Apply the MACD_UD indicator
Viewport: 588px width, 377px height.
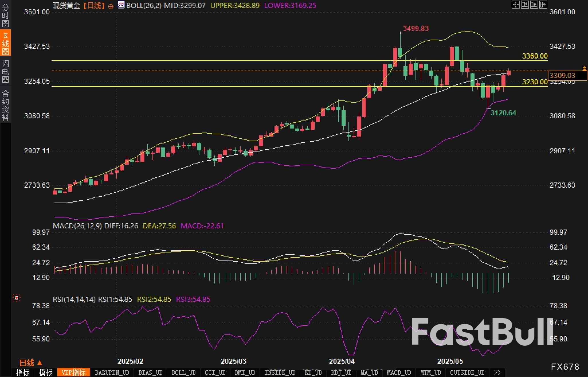(x=399, y=372)
